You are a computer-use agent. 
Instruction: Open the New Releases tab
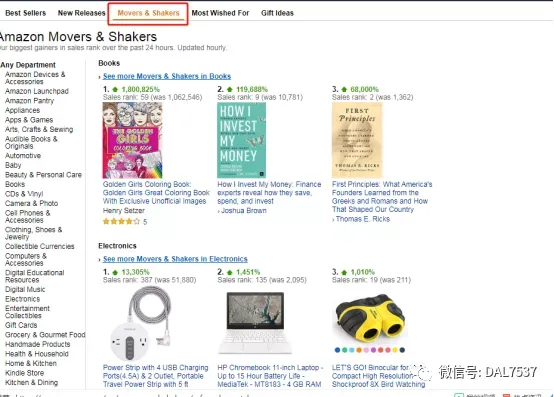pos(82,13)
